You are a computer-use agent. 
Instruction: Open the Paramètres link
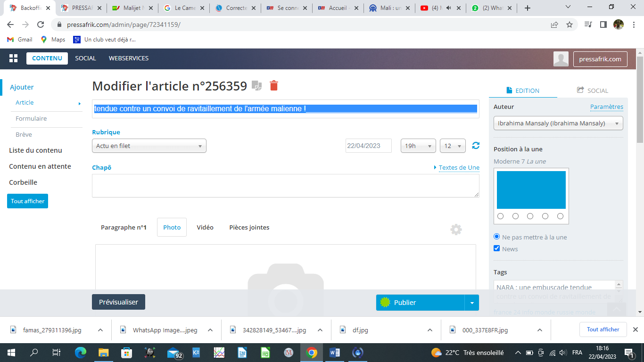pos(606,107)
